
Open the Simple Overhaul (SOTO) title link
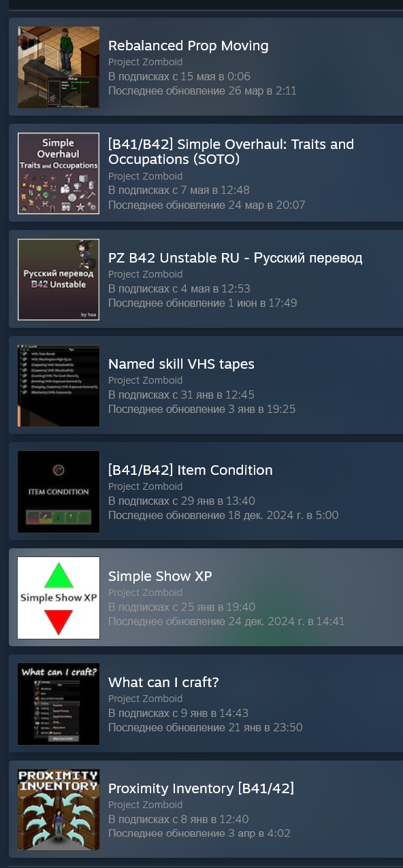[x=231, y=152]
